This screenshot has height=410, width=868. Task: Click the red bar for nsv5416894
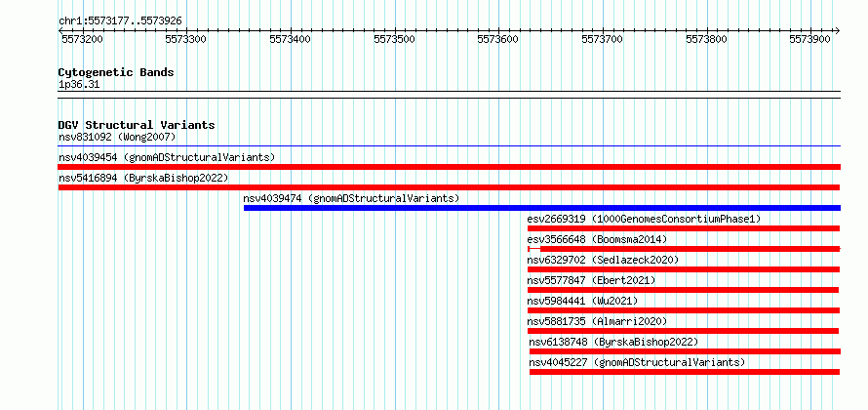[x=449, y=187]
